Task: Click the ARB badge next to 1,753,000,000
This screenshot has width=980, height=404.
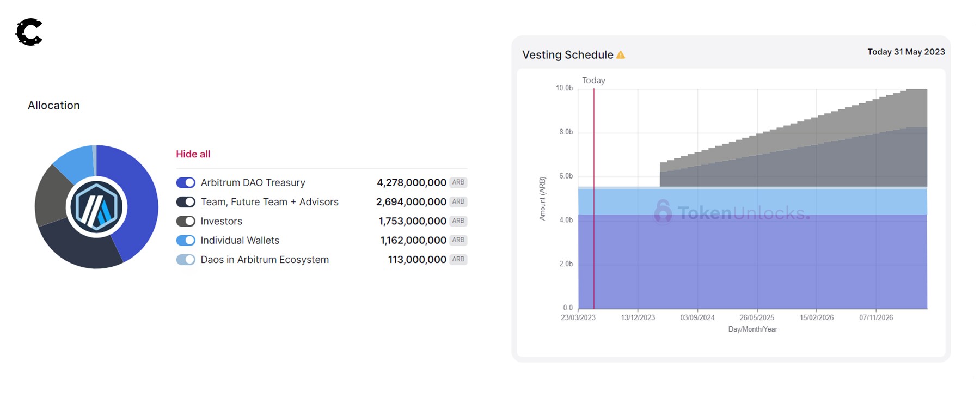Action: [458, 221]
